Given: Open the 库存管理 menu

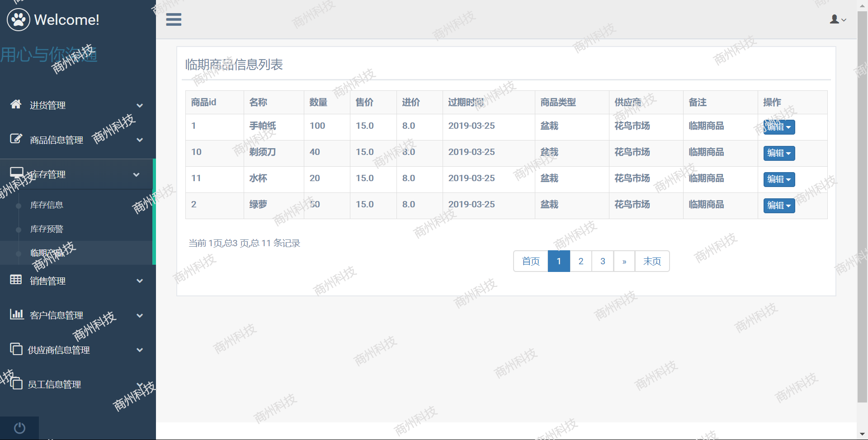Looking at the screenshot, I should (x=77, y=174).
